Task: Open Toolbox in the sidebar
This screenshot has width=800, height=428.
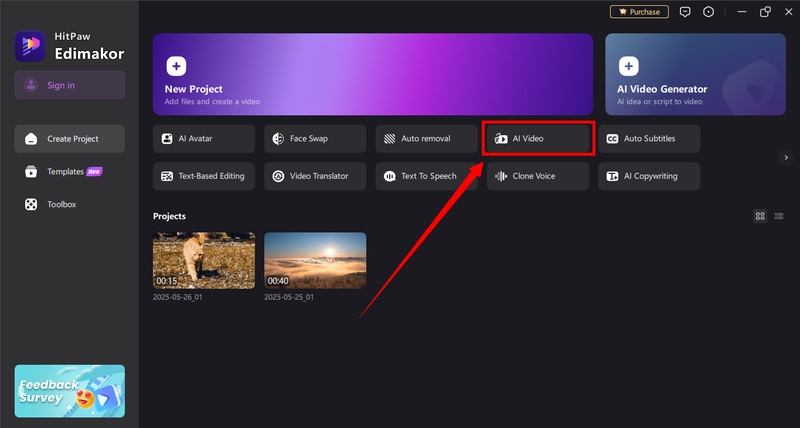Action: tap(69, 205)
